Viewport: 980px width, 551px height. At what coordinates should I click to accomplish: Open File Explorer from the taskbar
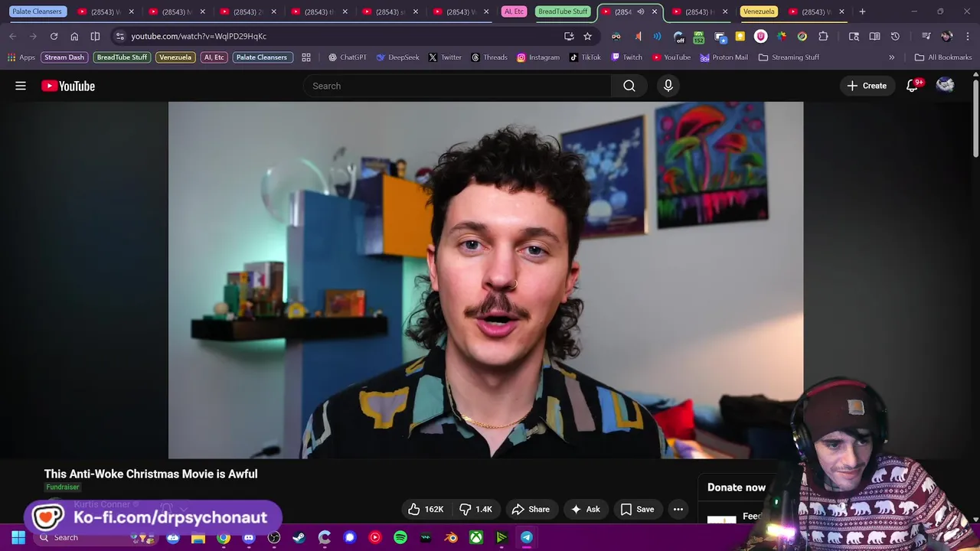coord(198,537)
